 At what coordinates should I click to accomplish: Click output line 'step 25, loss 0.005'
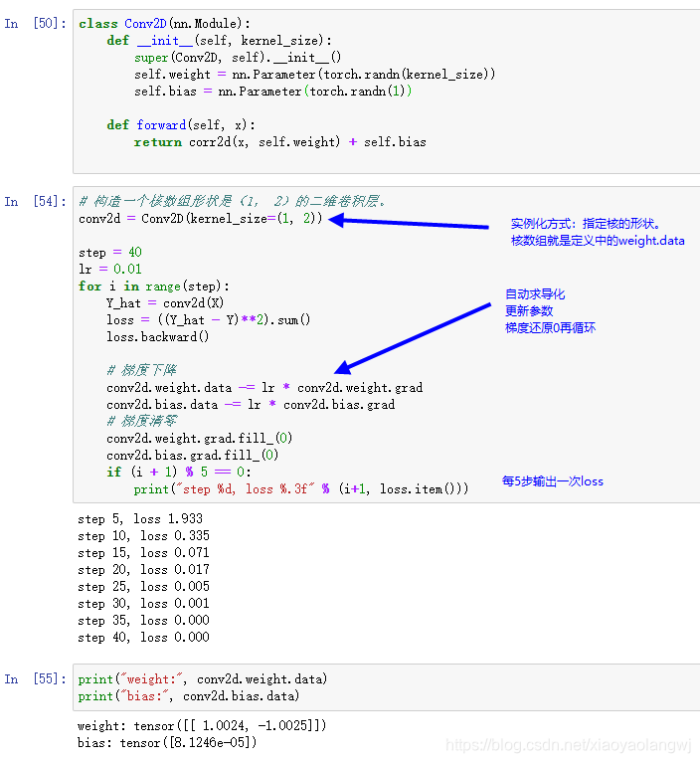coord(143,586)
